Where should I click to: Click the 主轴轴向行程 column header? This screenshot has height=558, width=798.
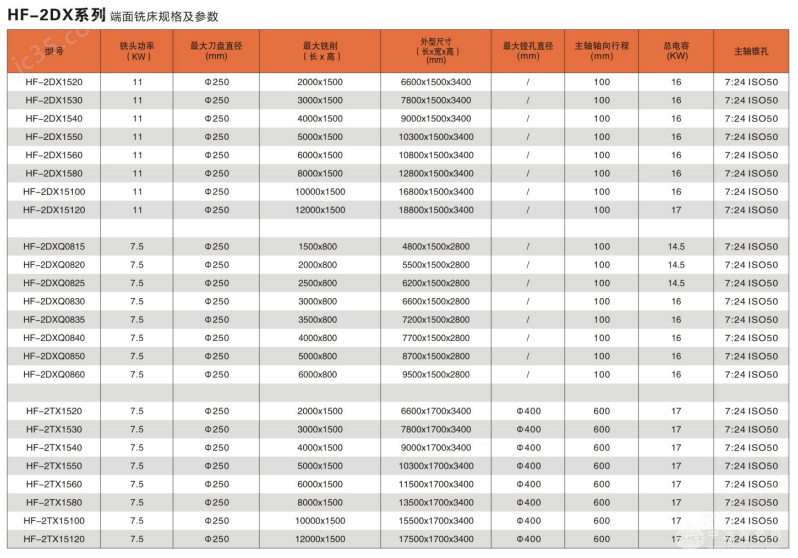(602, 51)
